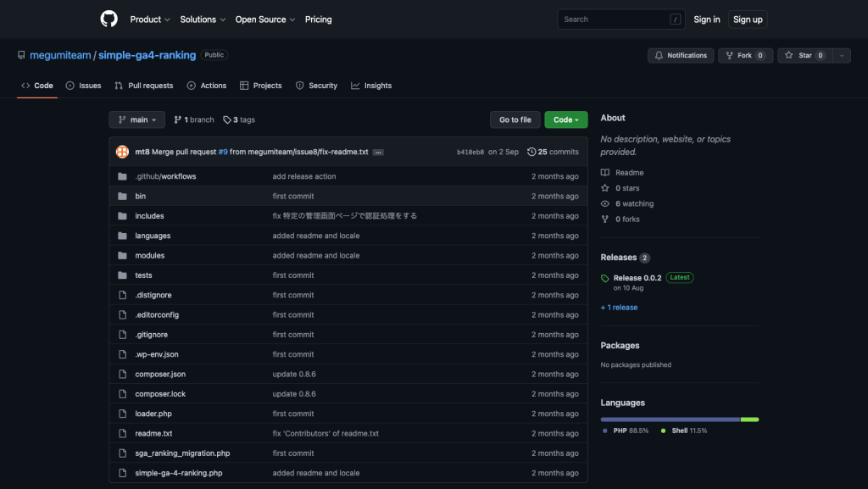Select the tests folder icon
Image resolution: width=868 pixels, height=489 pixels.
click(122, 275)
